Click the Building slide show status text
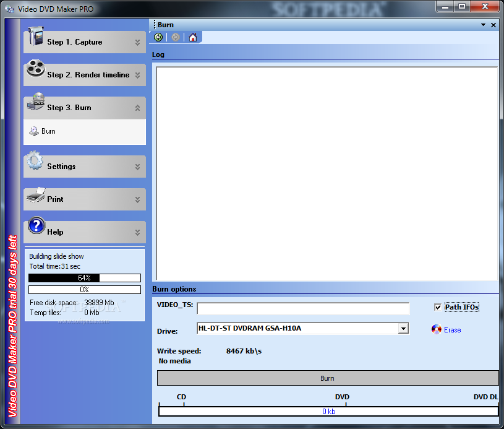The image size is (504, 429). tap(56, 256)
